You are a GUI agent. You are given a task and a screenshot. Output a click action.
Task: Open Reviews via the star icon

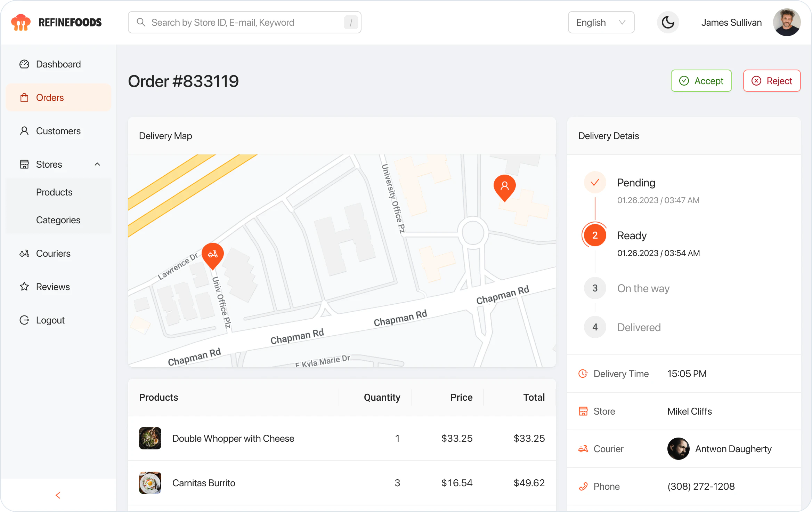(x=24, y=287)
